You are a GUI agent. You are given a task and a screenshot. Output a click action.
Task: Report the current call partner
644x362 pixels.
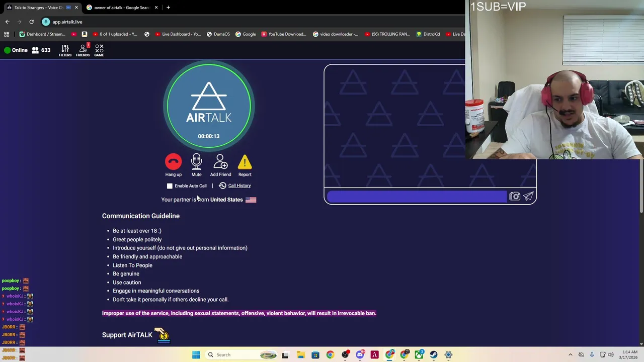pos(245,162)
